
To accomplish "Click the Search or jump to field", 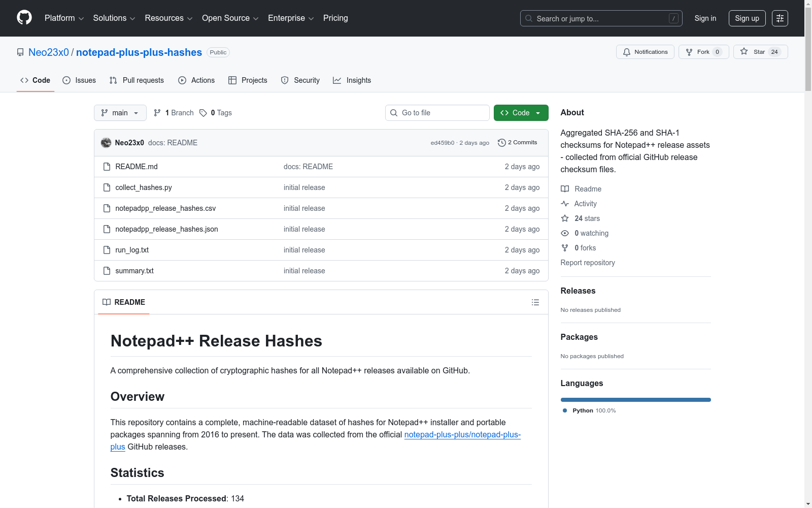I will pos(601,18).
